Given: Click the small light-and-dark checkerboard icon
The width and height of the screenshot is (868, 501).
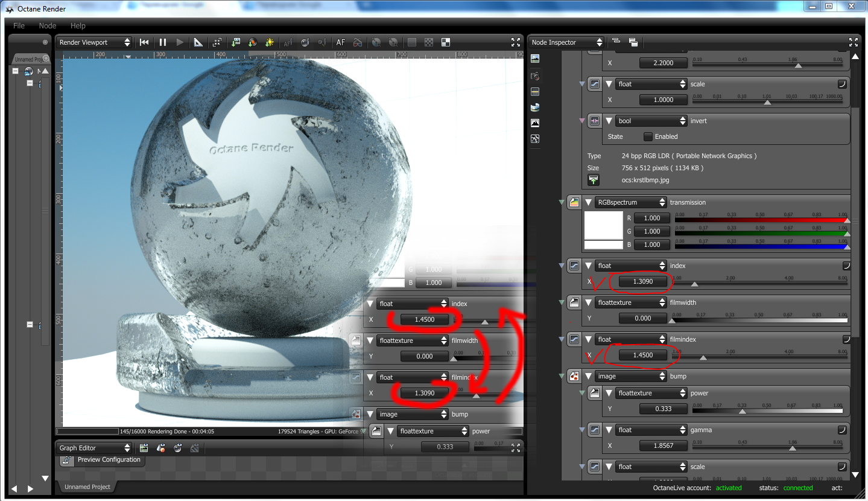Looking at the screenshot, I should click(x=429, y=42).
